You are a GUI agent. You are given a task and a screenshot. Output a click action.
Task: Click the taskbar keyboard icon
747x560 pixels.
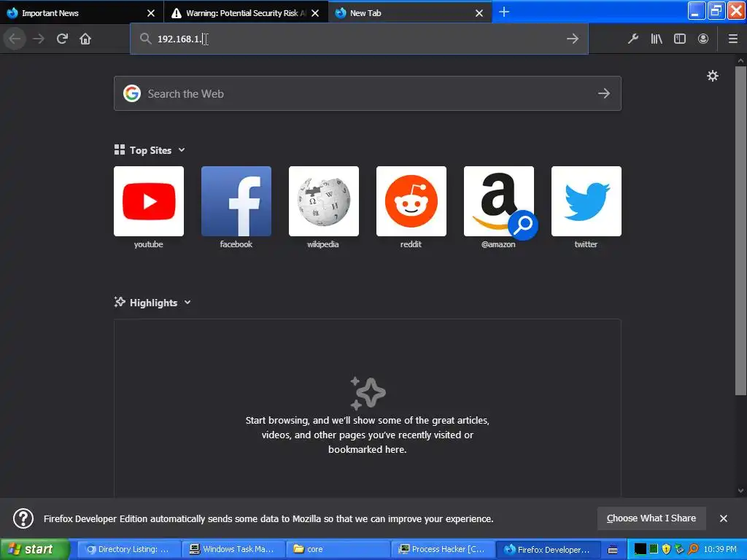click(x=613, y=550)
